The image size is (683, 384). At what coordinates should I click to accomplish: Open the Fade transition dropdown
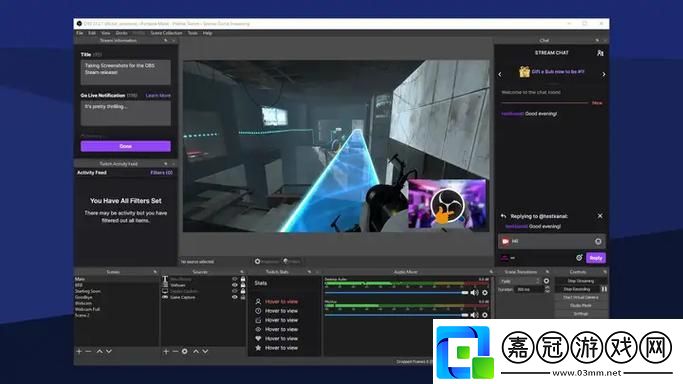520,281
